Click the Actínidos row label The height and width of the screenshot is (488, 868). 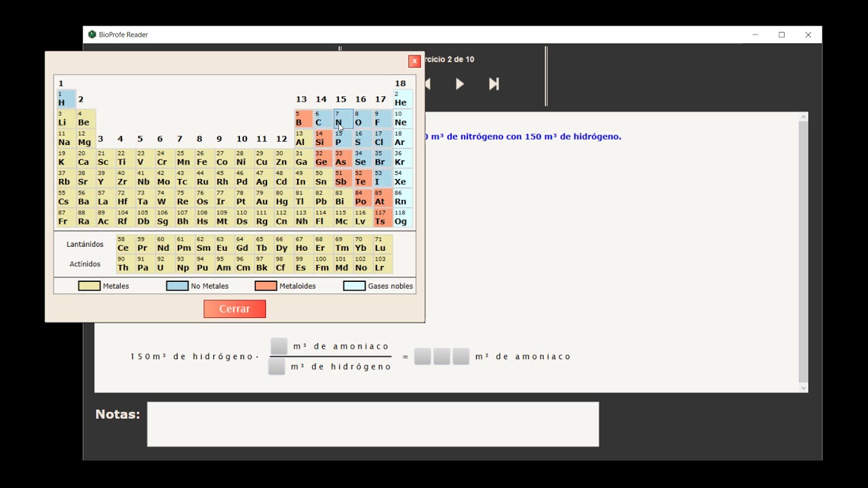click(x=85, y=264)
